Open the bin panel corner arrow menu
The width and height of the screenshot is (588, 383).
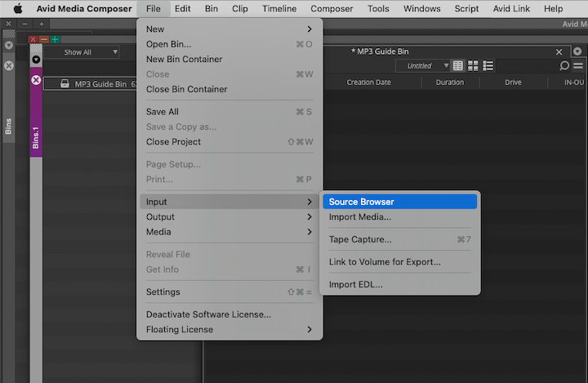tap(577, 51)
